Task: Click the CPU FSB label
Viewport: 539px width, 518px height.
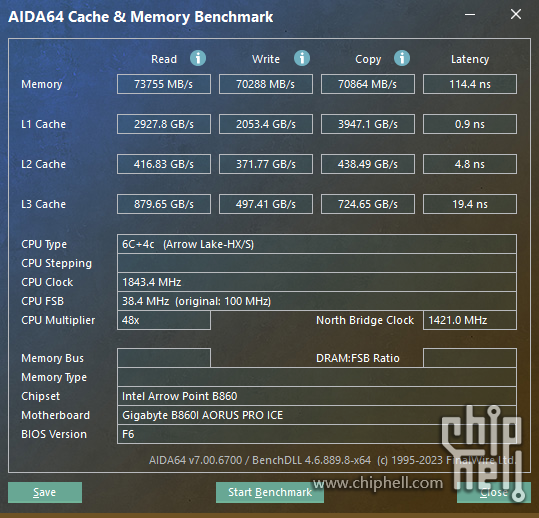Action: [x=43, y=301]
